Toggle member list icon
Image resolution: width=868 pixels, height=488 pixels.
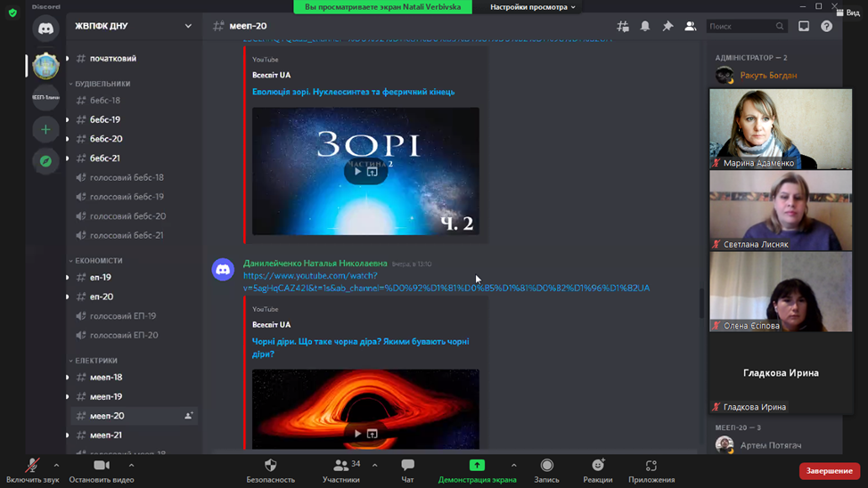coord(691,26)
